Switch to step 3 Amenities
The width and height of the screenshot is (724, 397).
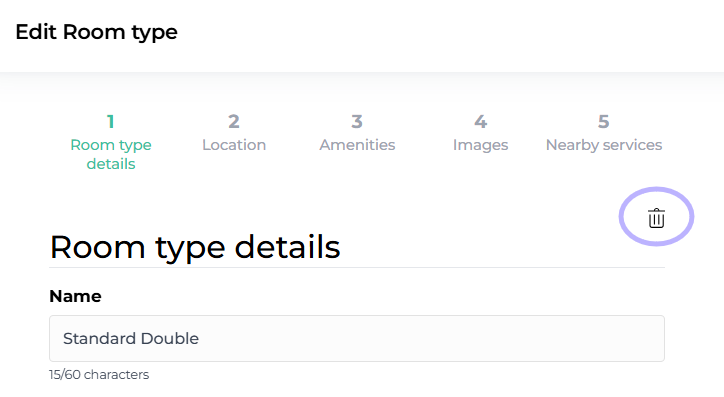[x=357, y=133]
